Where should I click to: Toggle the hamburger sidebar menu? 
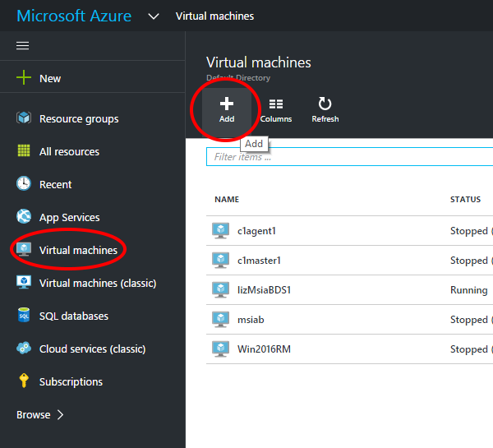[23, 46]
